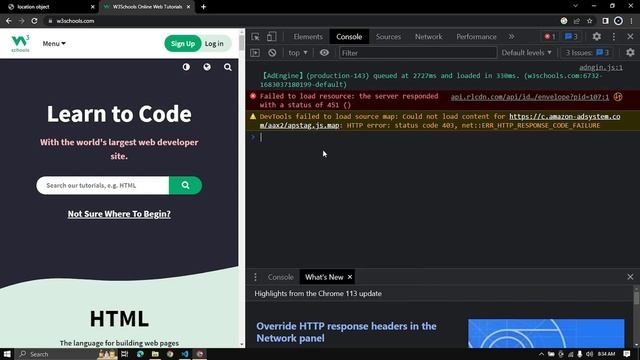This screenshot has height=360, width=640.
Task: Open the Windows Start menu
Action: point(7,354)
